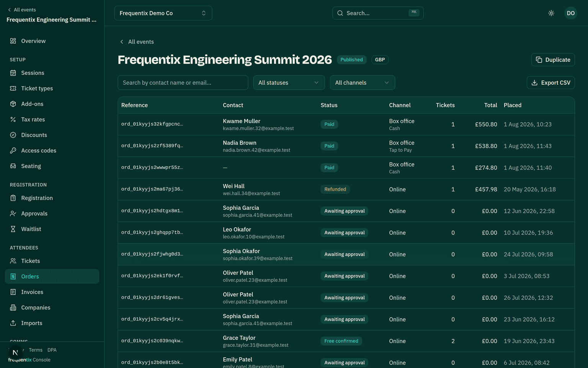
Task: Click the Seating sofa icon
Action: coord(13,166)
